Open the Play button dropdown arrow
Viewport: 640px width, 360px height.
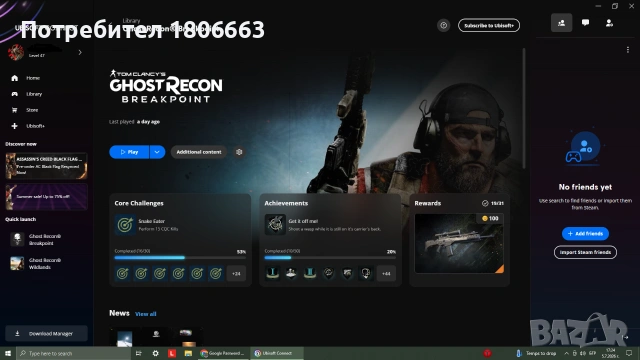tap(157, 152)
